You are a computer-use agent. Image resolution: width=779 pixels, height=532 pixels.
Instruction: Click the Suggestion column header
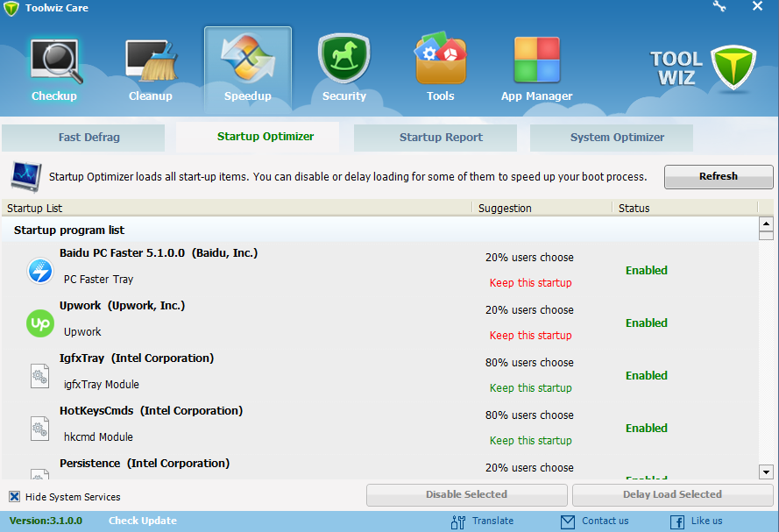pyautogui.click(x=542, y=208)
